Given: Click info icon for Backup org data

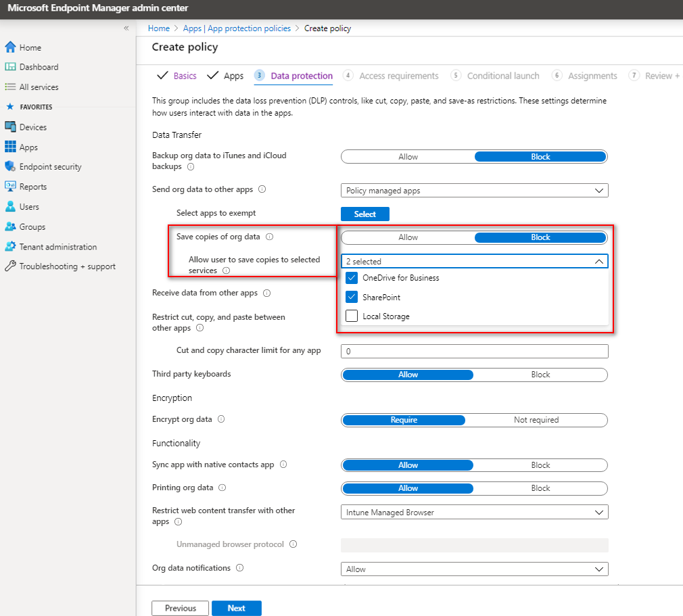Looking at the screenshot, I should [191, 167].
